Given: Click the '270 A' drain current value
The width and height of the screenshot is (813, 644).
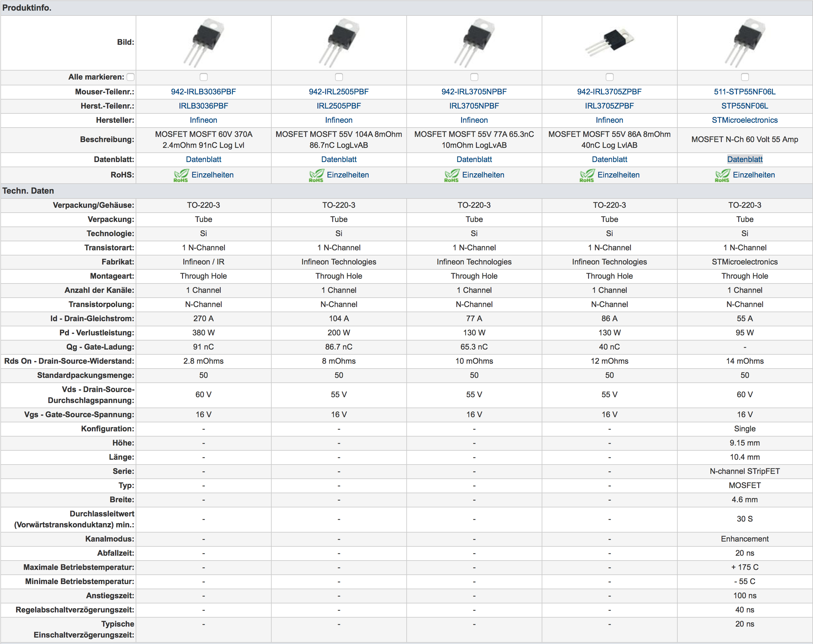Looking at the screenshot, I should click(x=204, y=319).
